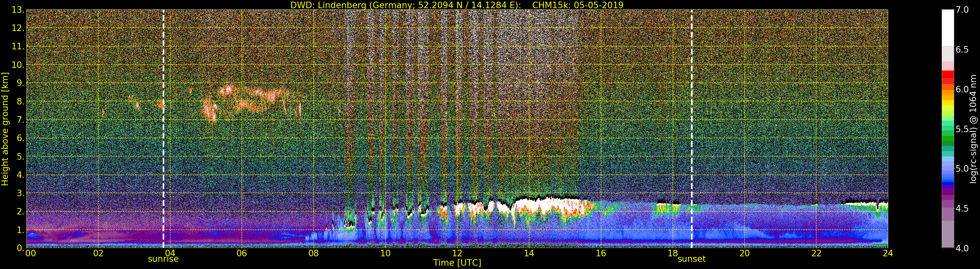Click the colorbar tick label '6.0'
The image size is (980, 269).
click(962, 89)
